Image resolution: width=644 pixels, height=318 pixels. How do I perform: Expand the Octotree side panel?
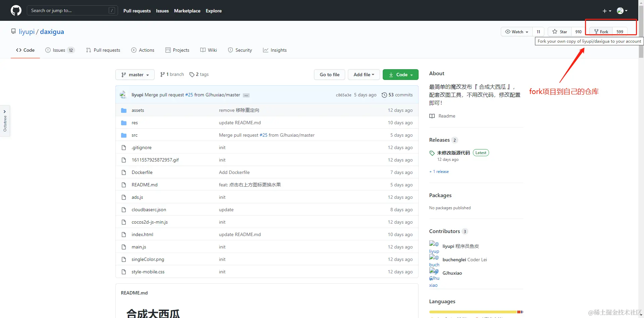(5, 121)
